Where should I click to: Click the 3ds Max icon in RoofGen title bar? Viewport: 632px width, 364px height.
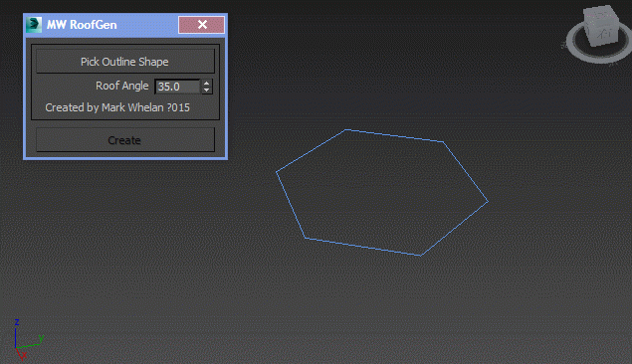coord(34,25)
